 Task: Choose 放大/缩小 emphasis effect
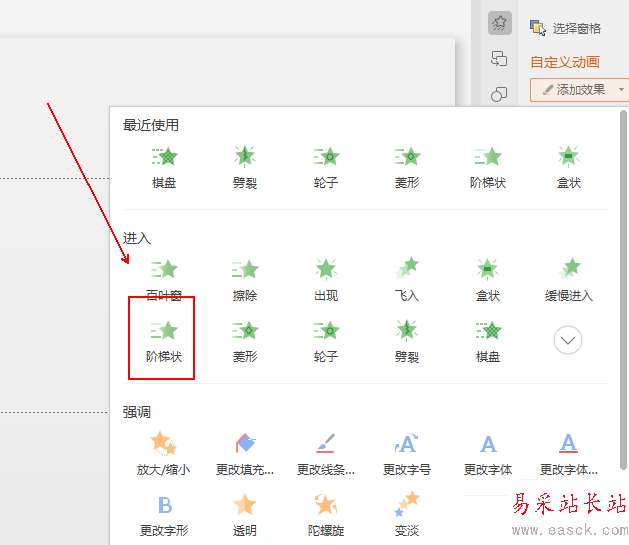163,453
